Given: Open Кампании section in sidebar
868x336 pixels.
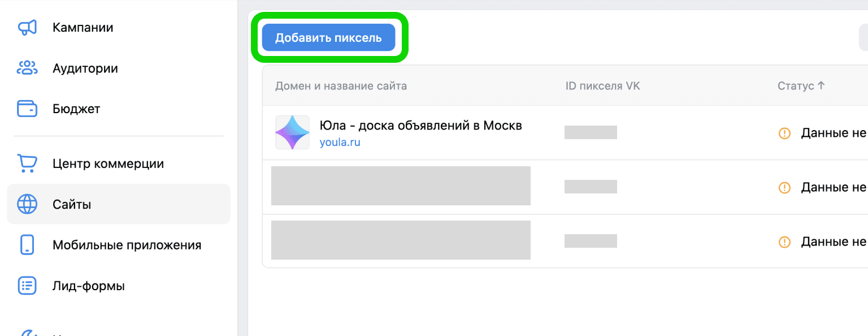Looking at the screenshot, I should 83,28.
